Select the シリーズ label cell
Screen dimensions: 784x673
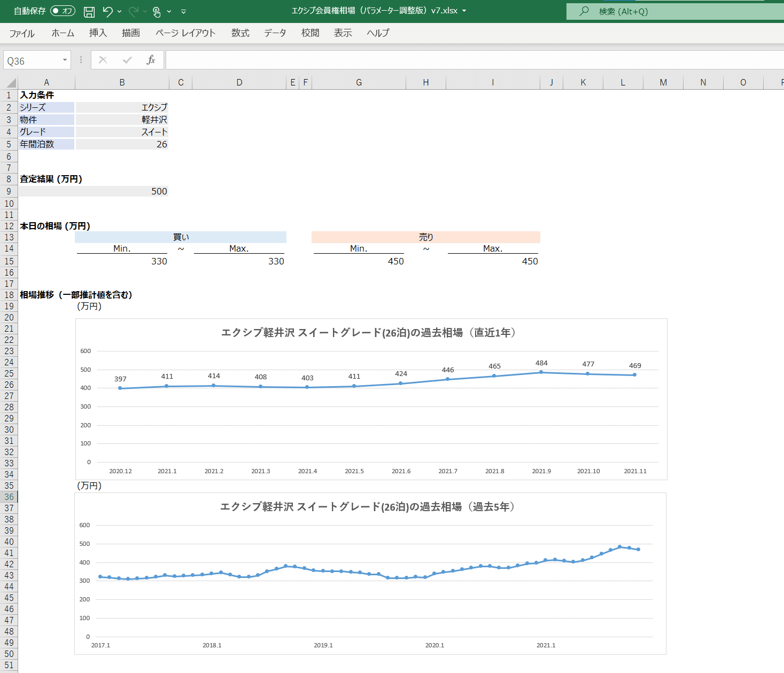[46, 107]
